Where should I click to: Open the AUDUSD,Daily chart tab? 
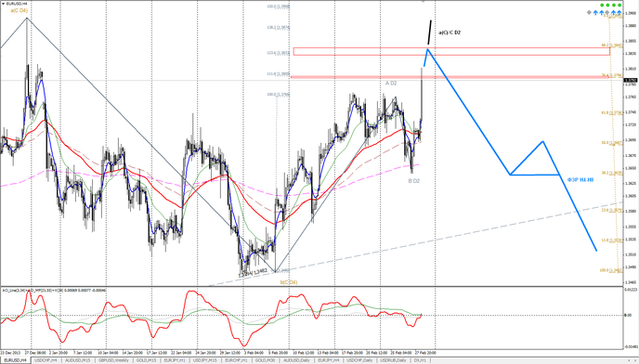tap(296, 360)
